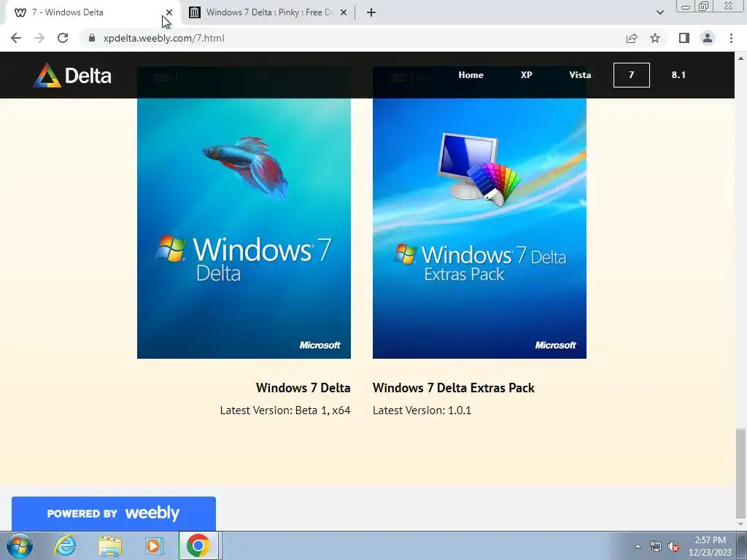
Task: Launch Internet Explorer from taskbar
Action: (65, 545)
